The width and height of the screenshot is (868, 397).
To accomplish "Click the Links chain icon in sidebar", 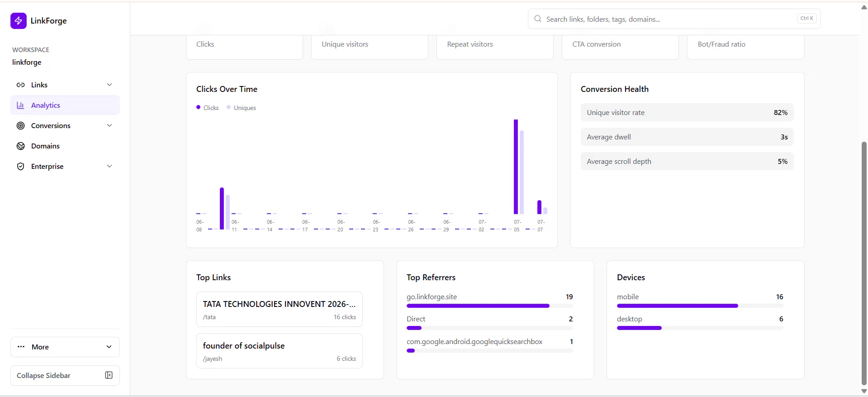I will (x=20, y=85).
